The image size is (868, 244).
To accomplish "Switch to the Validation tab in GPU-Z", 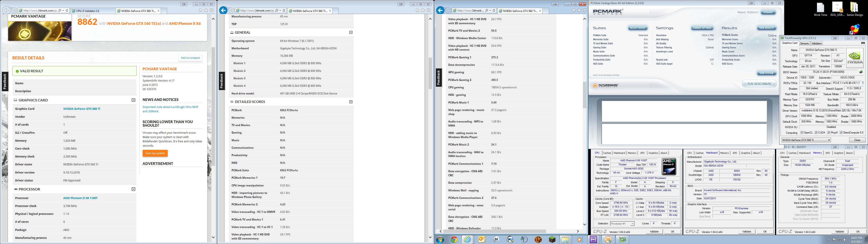I will 816,43.
